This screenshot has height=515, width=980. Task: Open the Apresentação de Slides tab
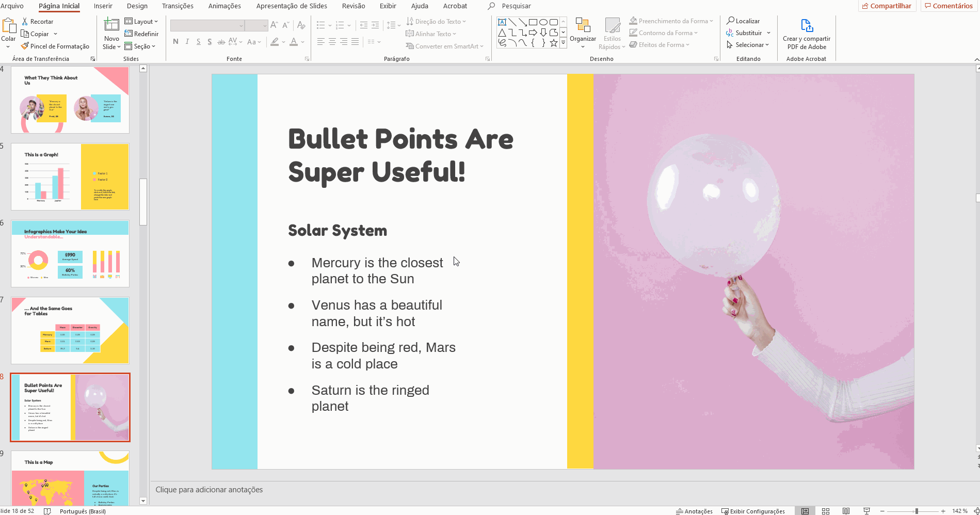292,6
